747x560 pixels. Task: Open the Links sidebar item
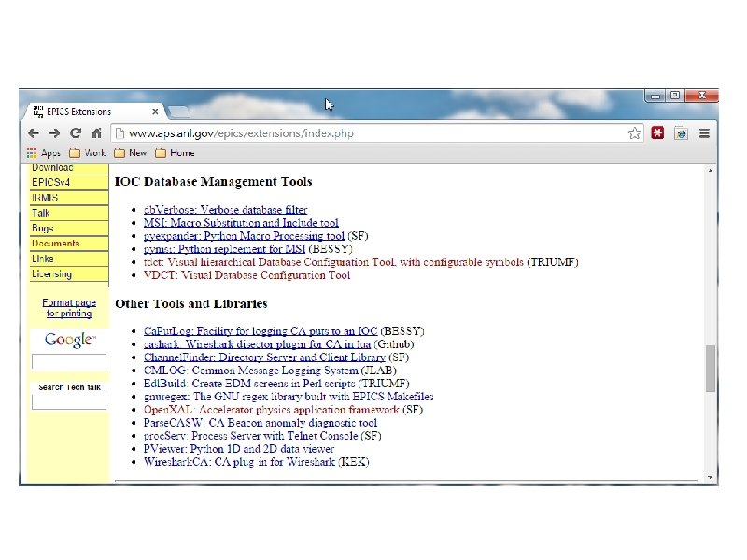coord(69,259)
